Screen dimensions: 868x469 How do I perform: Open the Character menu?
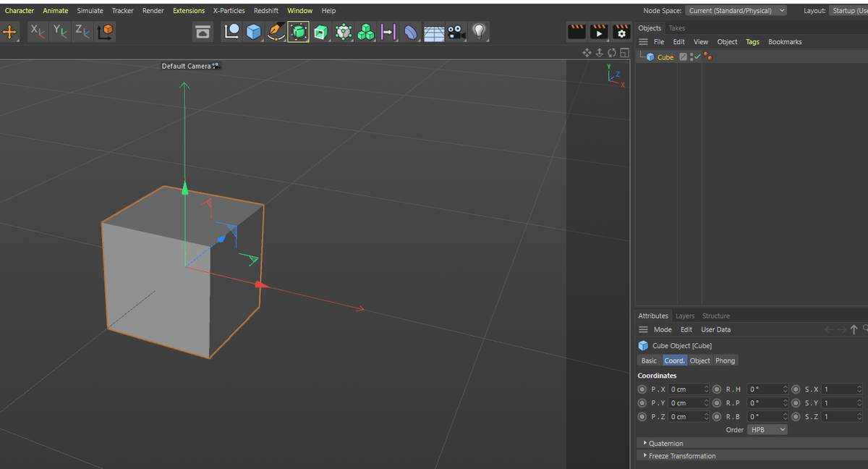[x=20, y=11]
